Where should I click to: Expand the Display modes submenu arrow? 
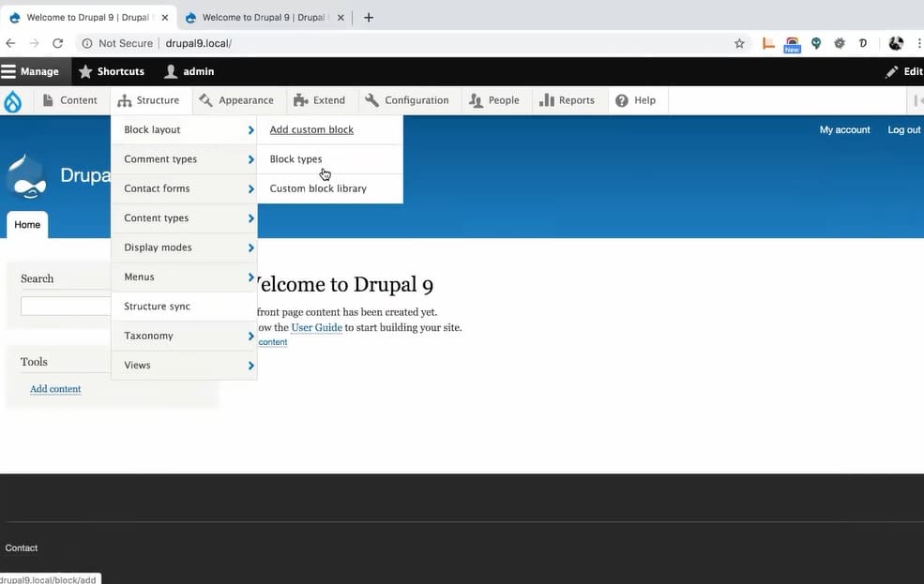click(250, 247)
